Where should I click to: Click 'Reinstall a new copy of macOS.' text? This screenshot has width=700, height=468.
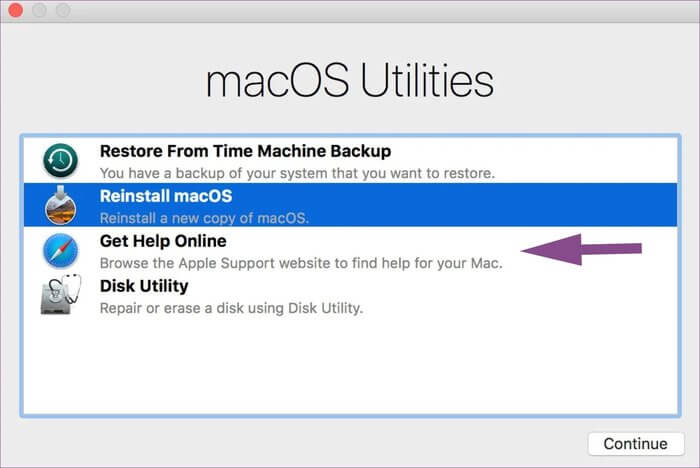pos(204,218)
